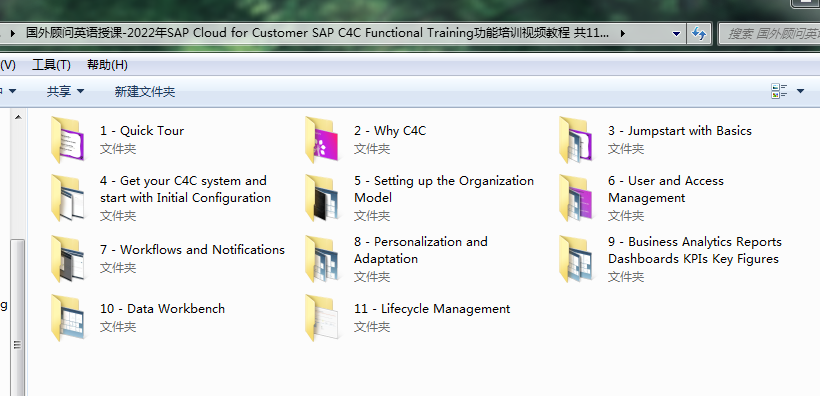Click the 新建文件夹 button
This screenshot has height=396, width=820.
pyautogui.click(x=145, y=92)
